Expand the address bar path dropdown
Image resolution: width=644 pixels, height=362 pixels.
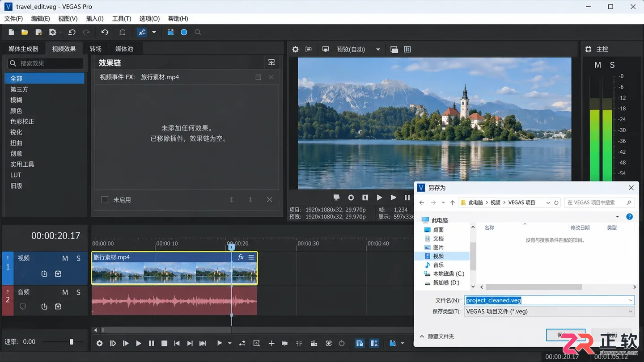click(548, 202)
